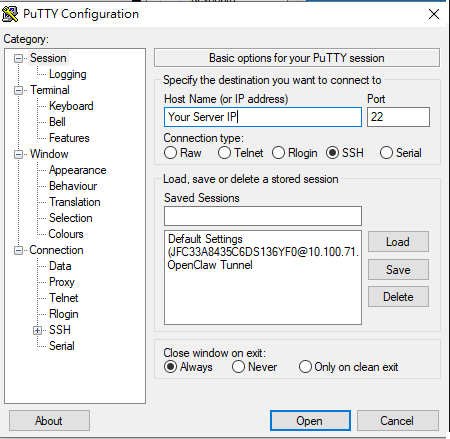The height and width of the screenshot is (439, 450).
Task: Collapse the Terminal tree node
Action: 18,91
